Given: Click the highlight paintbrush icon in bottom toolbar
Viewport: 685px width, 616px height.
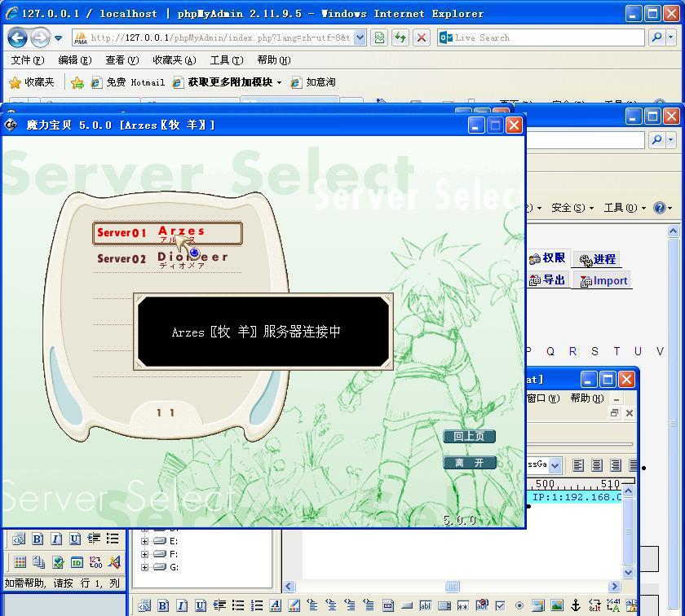Looking at the screenshot, I should (294, 605).
